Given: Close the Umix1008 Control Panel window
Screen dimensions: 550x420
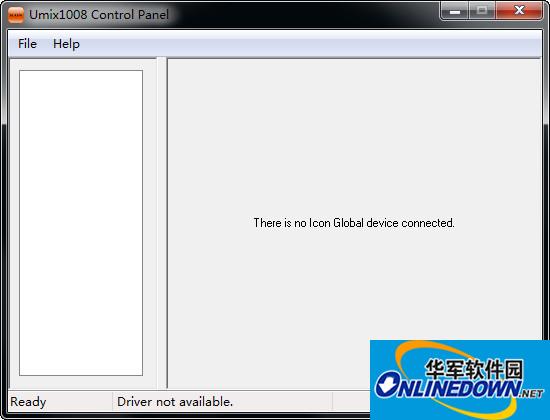Looking at the screenshot, I should click(x=519, y=11).
